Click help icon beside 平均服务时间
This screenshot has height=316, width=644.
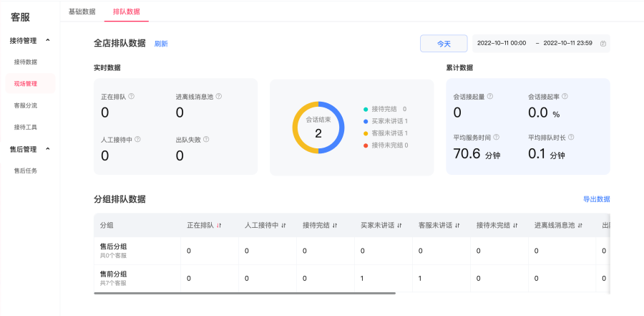pos(496,137)
